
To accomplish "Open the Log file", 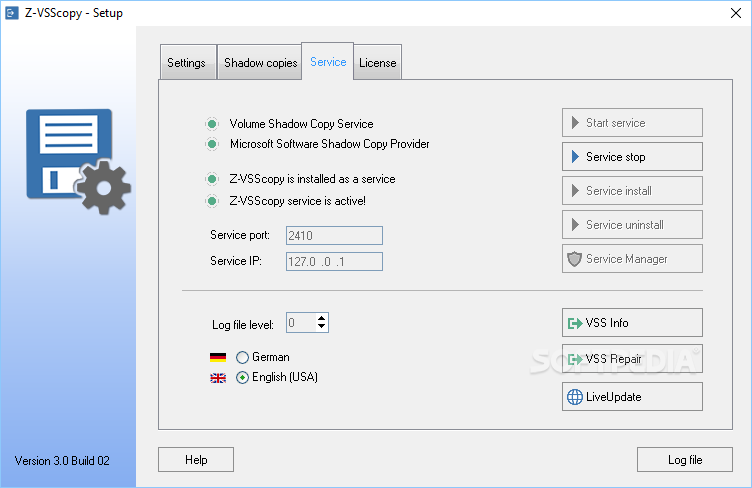I will click(x=685, y=460).
